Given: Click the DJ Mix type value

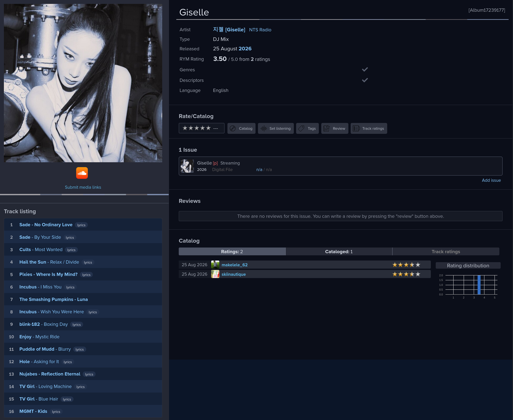Looking at the screenshot, I should 221,39.
